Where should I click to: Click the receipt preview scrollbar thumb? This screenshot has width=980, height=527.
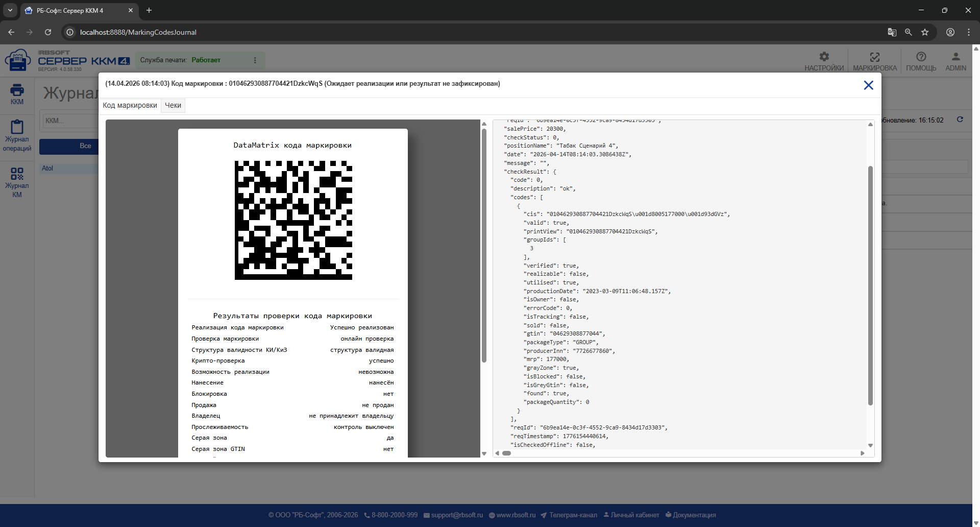point(484,246)
